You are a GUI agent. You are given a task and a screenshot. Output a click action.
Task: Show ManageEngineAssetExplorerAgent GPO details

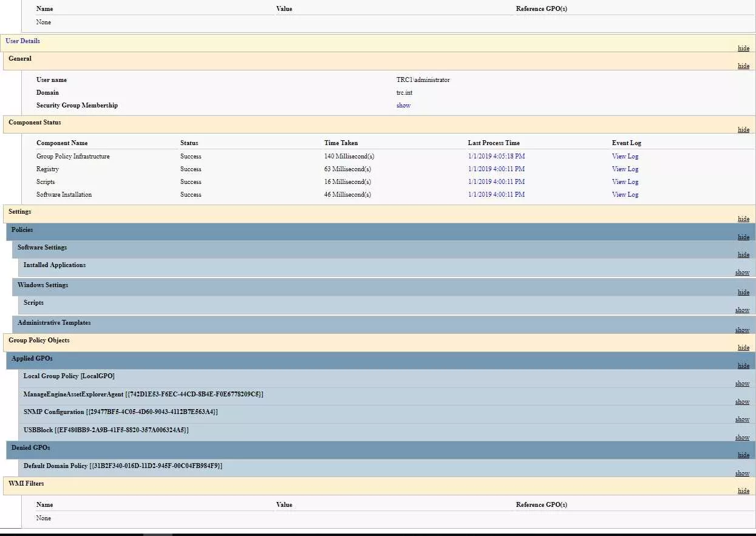tap(742, 402)
